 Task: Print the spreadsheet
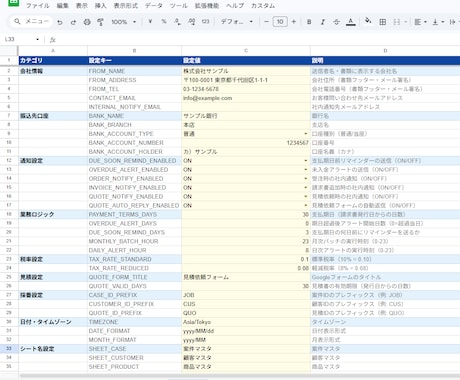[87, 22]
